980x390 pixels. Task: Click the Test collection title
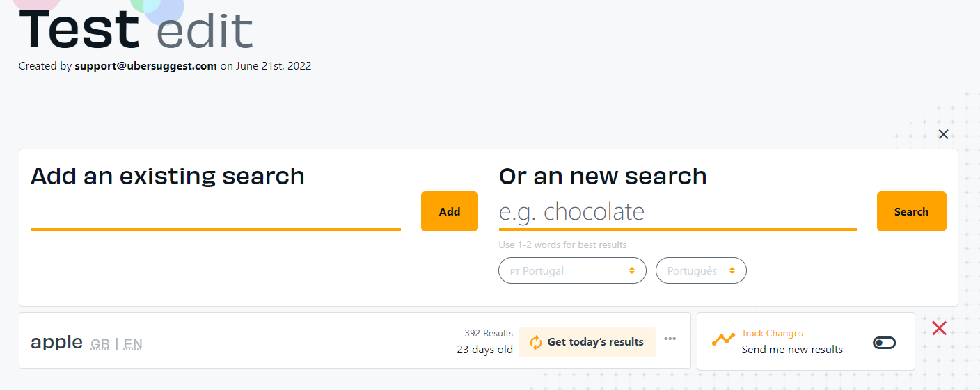[x=79, y=29]
